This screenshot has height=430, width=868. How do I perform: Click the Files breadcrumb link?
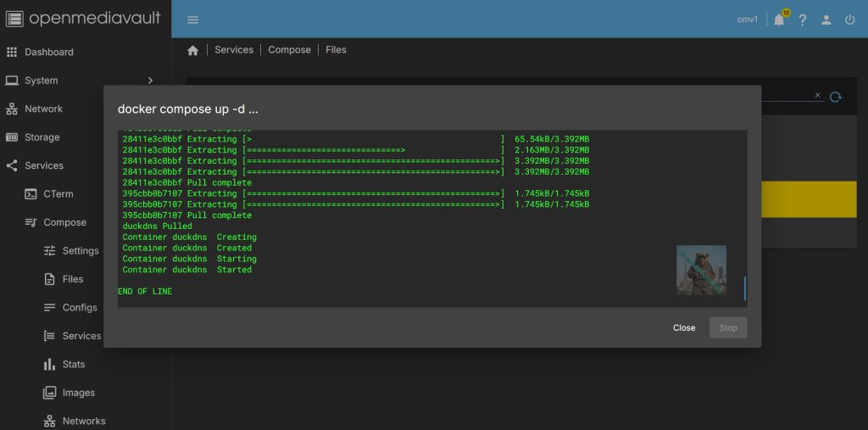[x=336, y=50]
